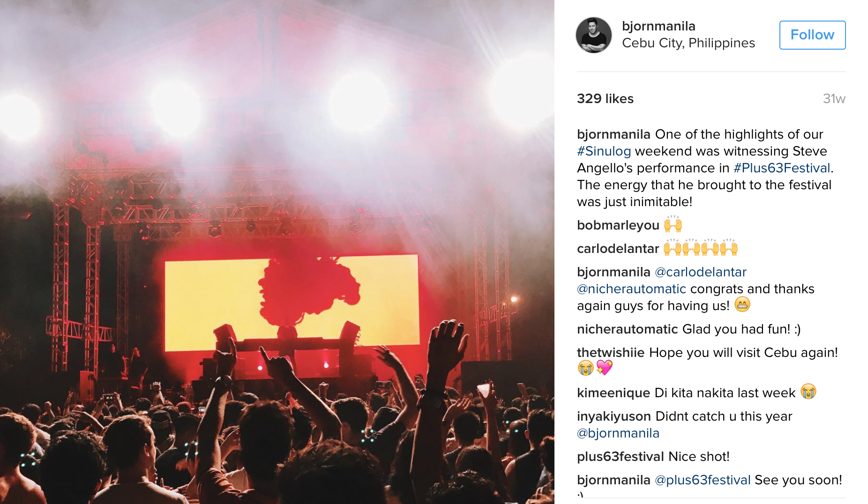The image size is (868, 504).
Task: Open the @bjornmanila mention in inyakiyuson's comment
Action: (618, 433)
